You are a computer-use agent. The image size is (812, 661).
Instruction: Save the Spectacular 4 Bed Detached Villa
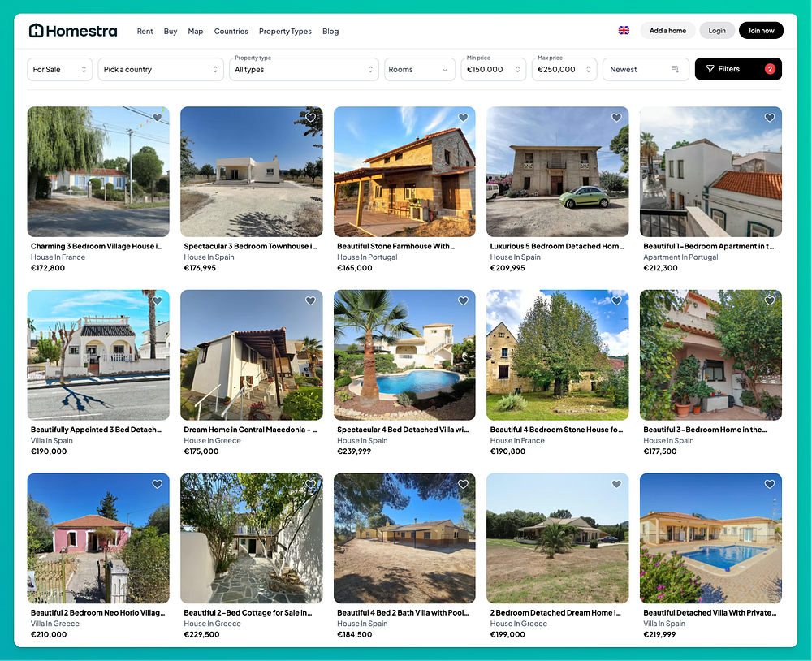(463, 301)
